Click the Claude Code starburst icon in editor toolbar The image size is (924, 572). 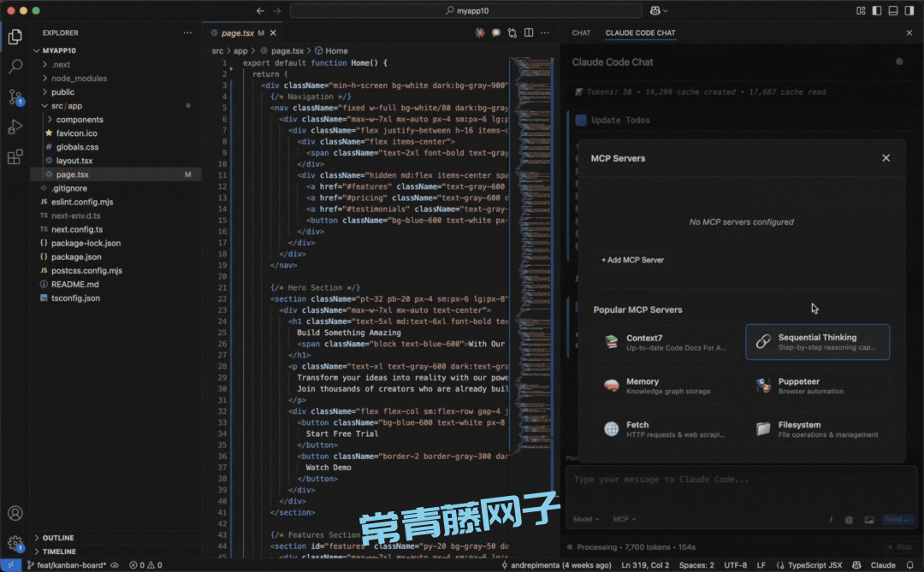[x=480, y=32]
